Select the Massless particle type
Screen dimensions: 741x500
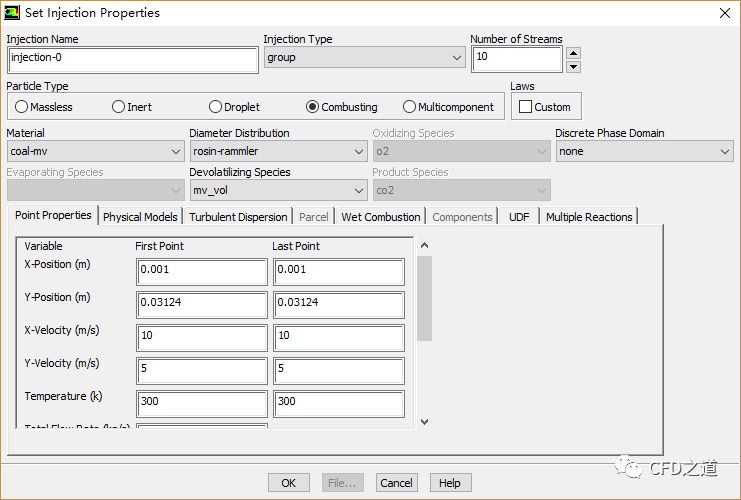(21, 107)
